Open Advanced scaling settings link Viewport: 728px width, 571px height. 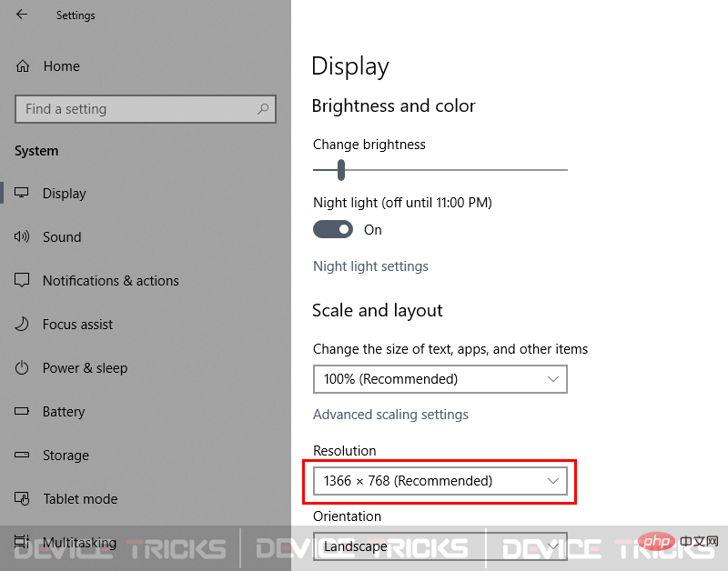click(x=390, y=415)
